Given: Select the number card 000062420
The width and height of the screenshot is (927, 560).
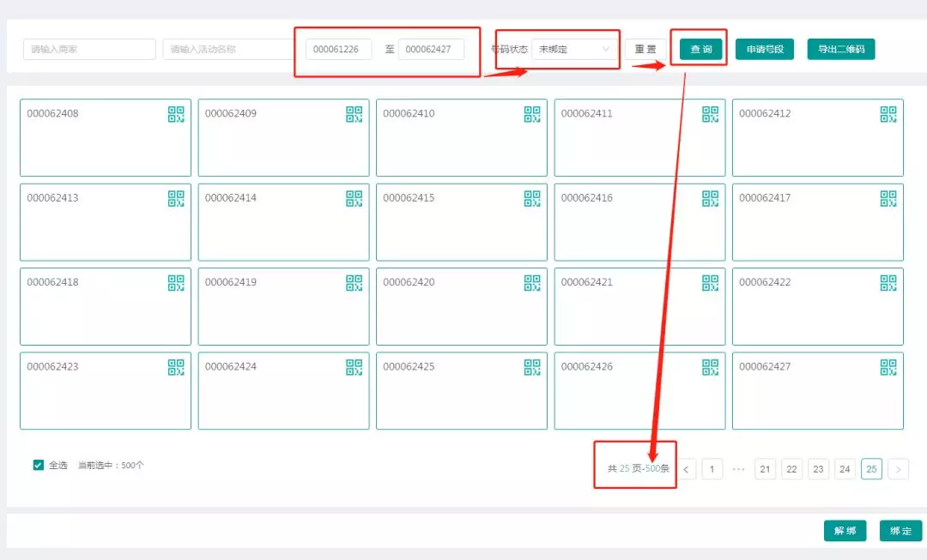Looking at the screenshot, I should coord(461,307).
